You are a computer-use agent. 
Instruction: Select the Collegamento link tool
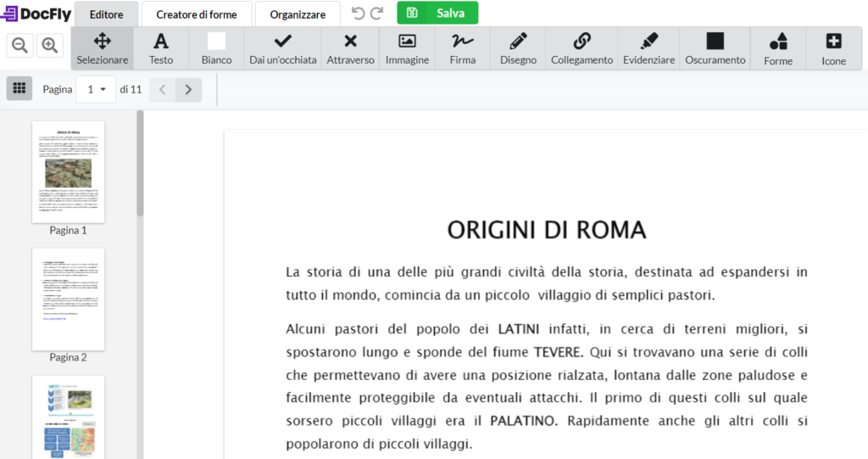point(581,48)
